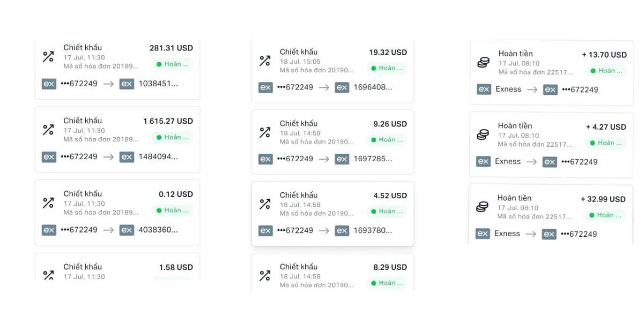
Task: Click the percent icon beside 1 615.27 USD
Action: (x=48, y=130)
